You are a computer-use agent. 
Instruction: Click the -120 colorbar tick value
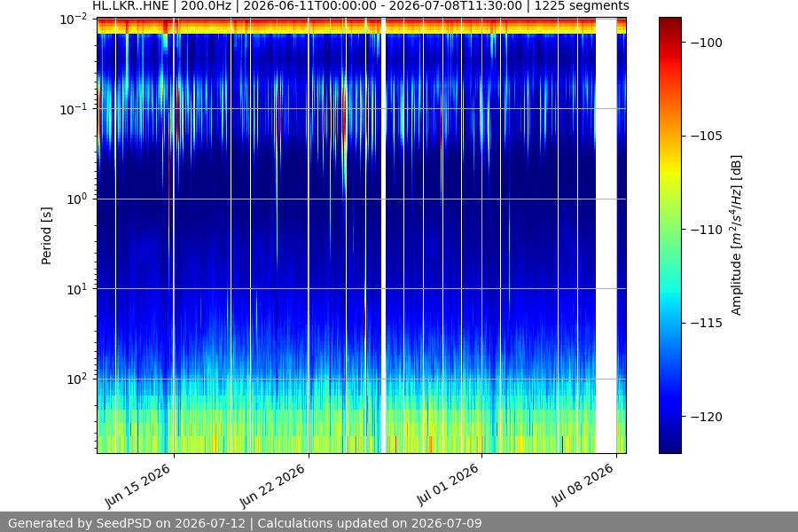point(707,417)
